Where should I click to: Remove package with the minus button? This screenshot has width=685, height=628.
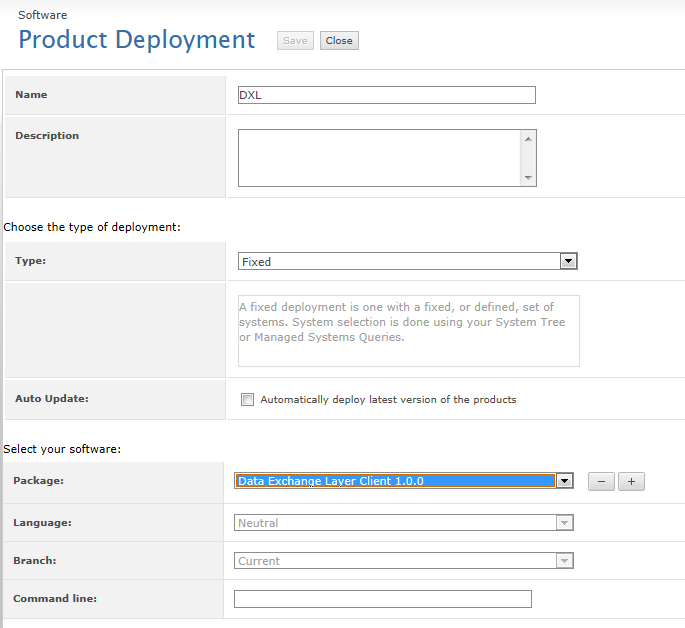[601, 482]
